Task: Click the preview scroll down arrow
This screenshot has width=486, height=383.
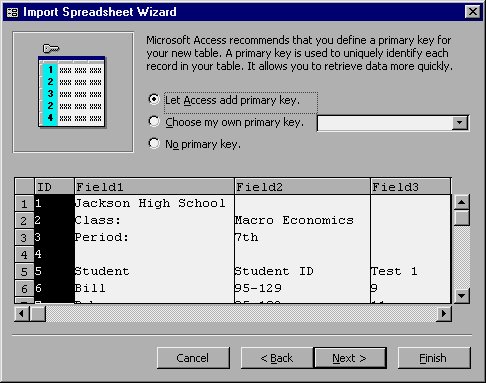Action: coord(462,295)
